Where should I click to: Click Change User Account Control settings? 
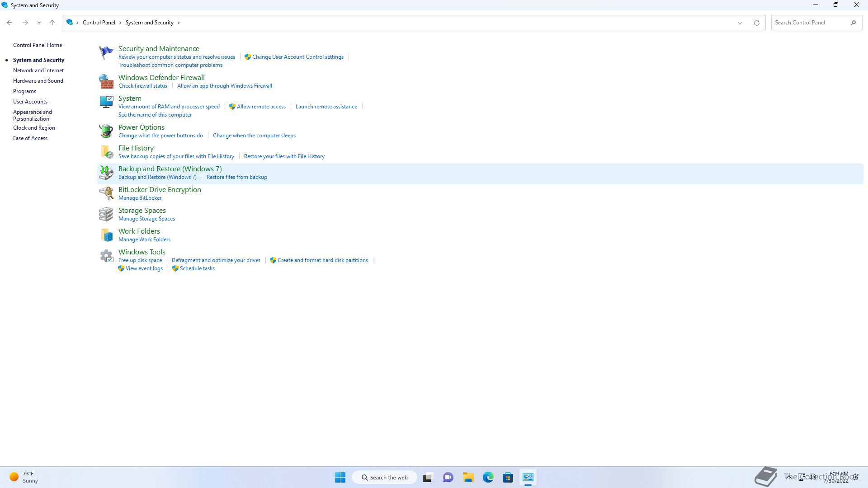click(298, 57)
